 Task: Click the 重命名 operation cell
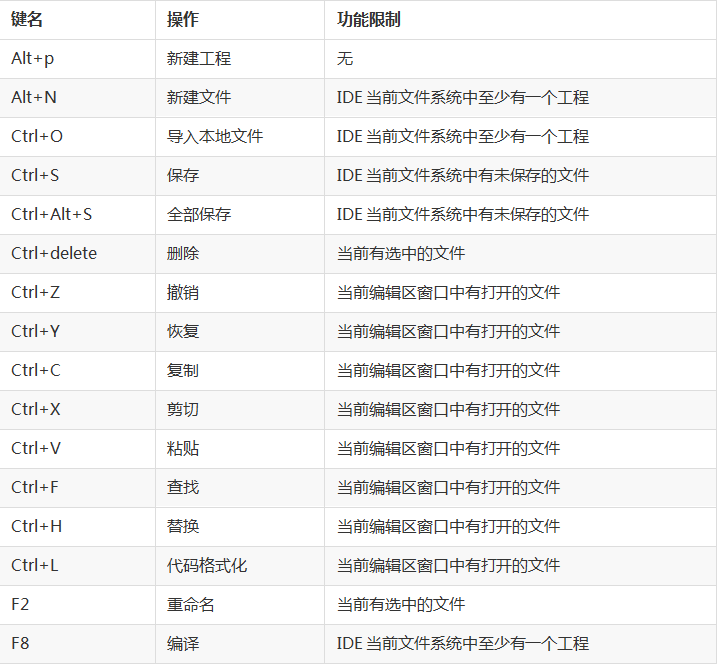[x=240, y=605]
